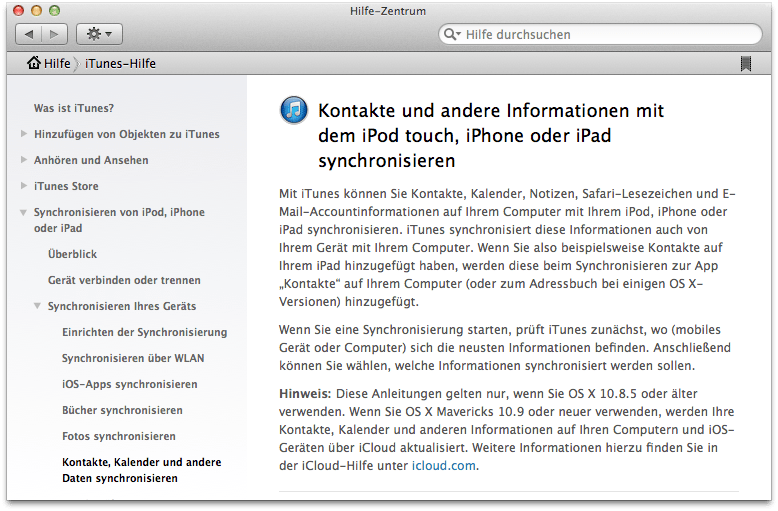Click the Hilfe durchsuchen search field
The width and height of the screenshot is (778, 511).
(x=600, y=34)
